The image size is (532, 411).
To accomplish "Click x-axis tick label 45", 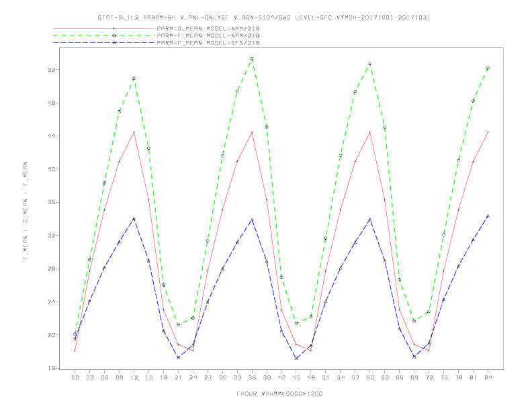I will (296, 377).
